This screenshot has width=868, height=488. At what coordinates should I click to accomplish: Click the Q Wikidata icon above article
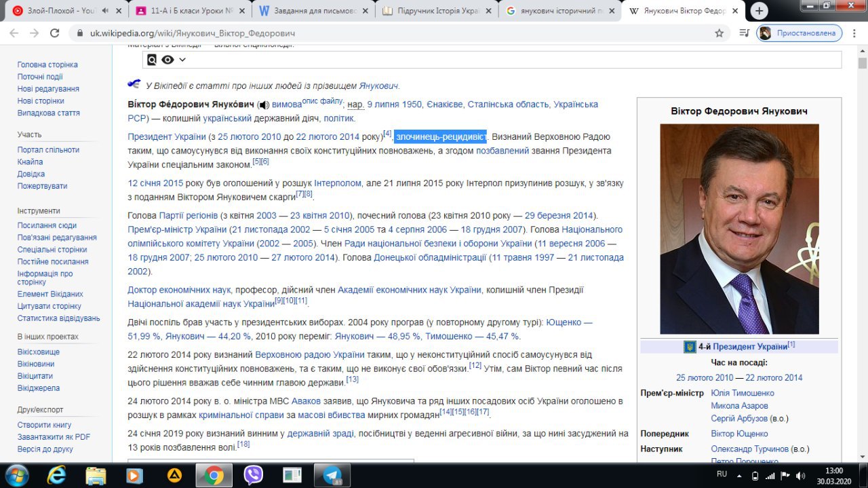point(152,60)
